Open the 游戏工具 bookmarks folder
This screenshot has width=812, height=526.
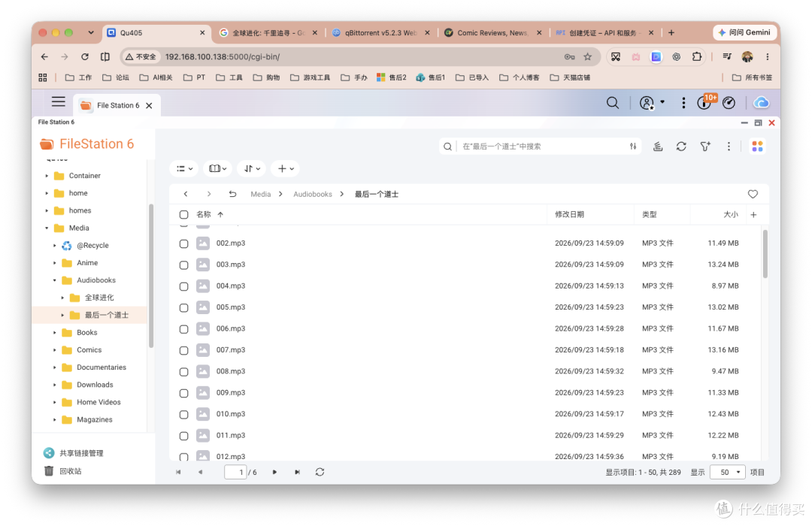[x=311, y=77]
